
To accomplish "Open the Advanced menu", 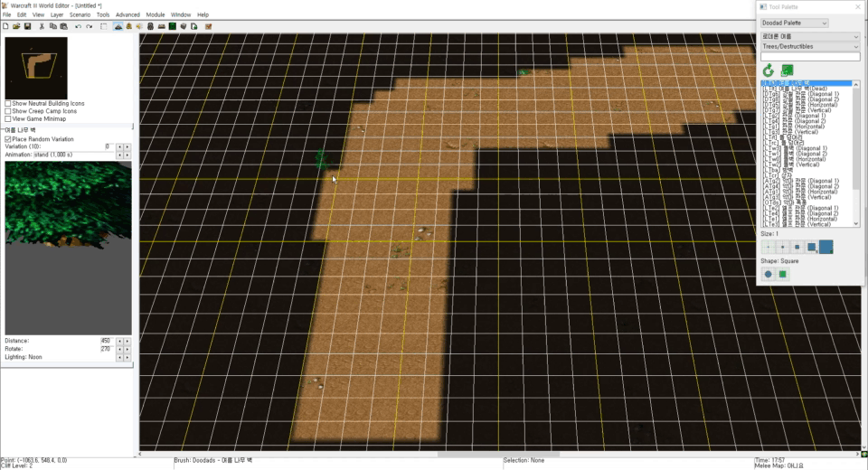I will (127, 15).
